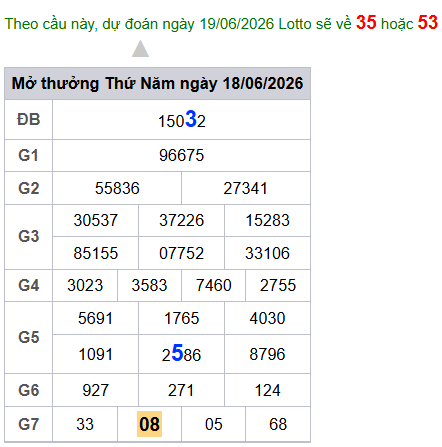
Task: Click G4 number 2755
Action: [x=278, y=285]
